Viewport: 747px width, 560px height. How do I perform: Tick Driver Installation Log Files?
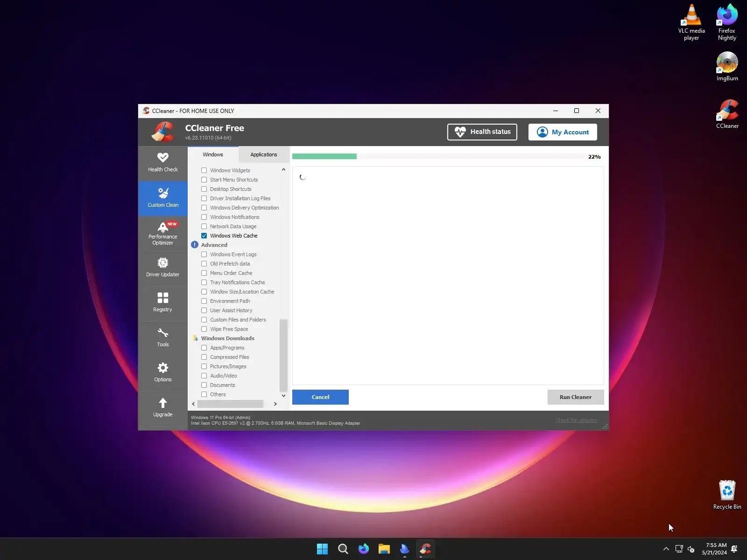(x=204, y=198)
